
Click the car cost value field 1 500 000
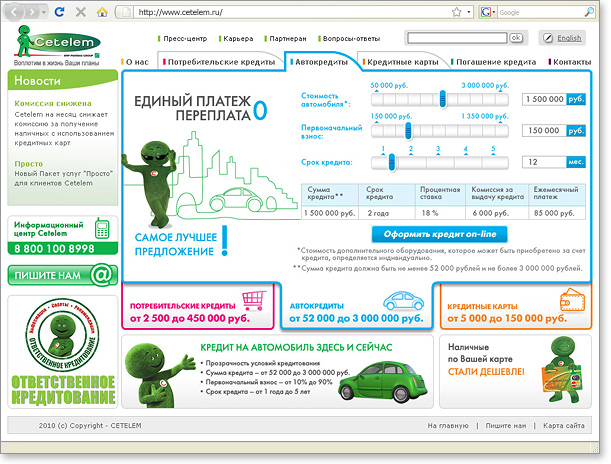(545, 99)
